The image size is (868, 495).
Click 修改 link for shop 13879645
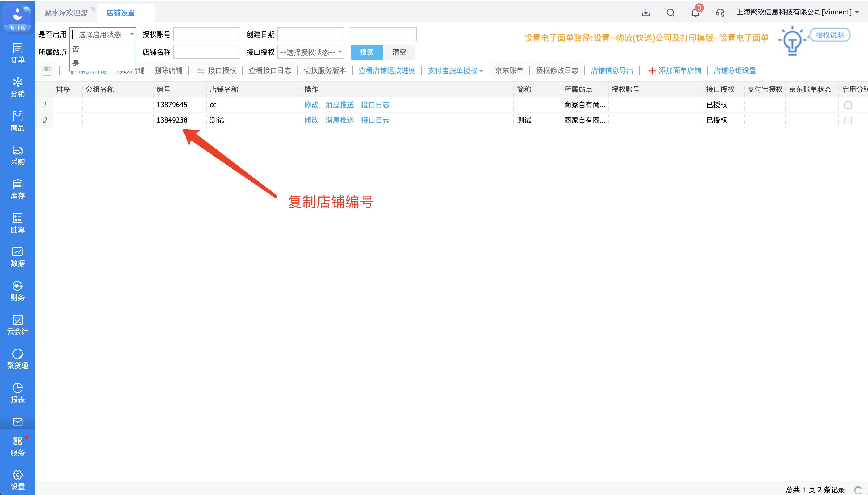coord(311,105)
